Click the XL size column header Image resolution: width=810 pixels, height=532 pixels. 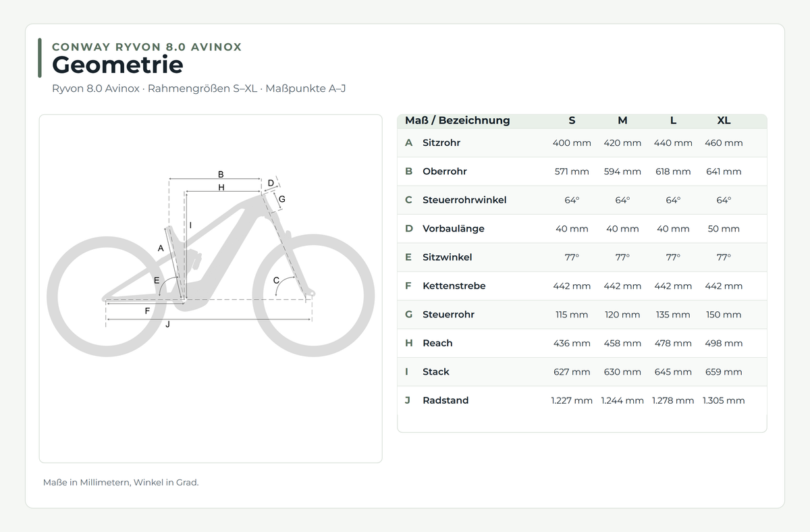[x=724, y=121]
